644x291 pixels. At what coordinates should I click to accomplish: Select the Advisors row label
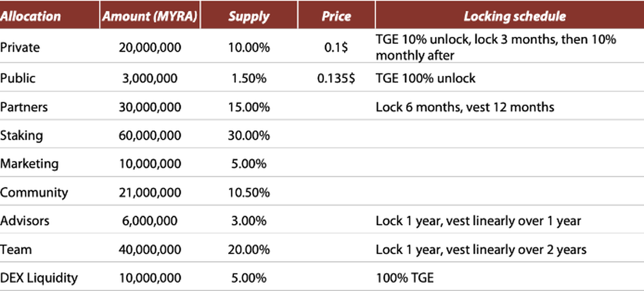pyautogui.click(x=24, y=221)
